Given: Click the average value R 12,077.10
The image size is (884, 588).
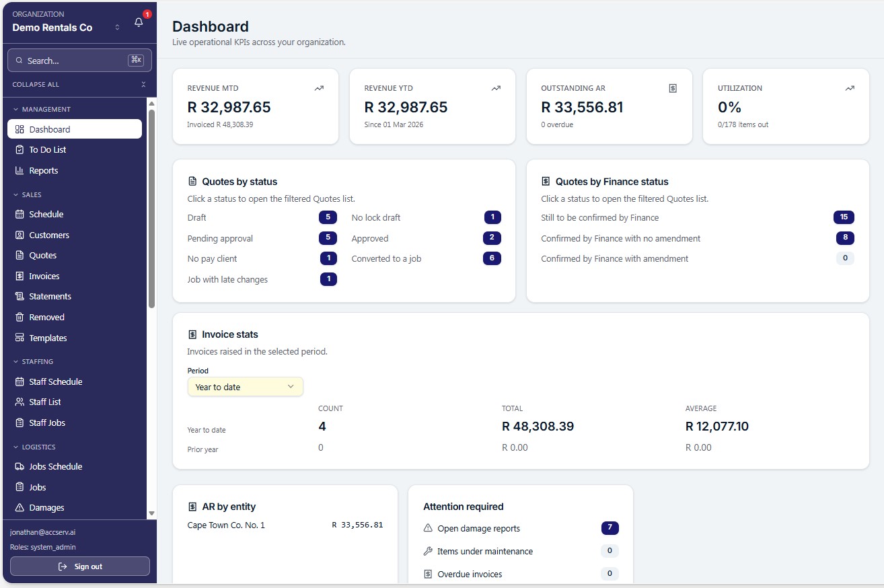Looking at the screenshot, I should point(717,426).
